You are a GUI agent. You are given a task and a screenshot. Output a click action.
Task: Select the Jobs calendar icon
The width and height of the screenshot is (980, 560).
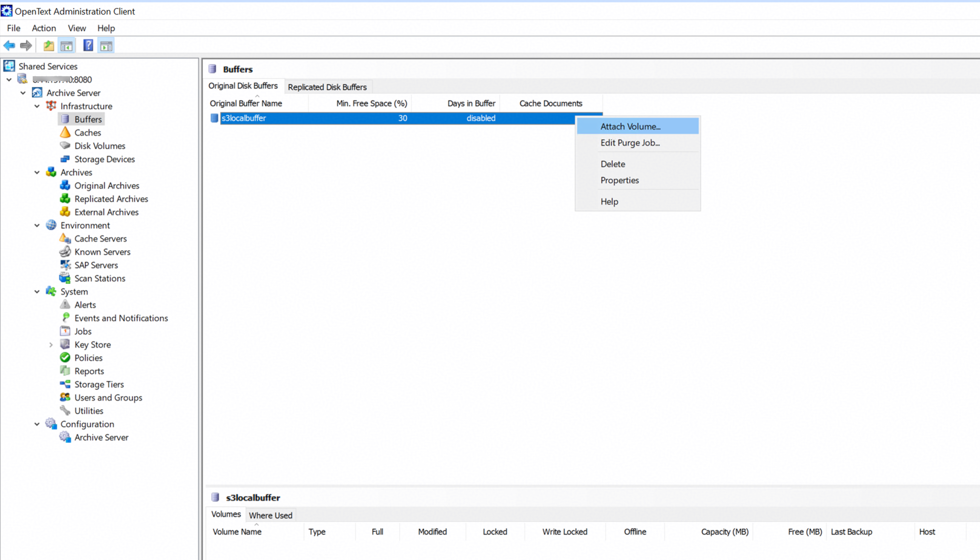tap(65, 331)
